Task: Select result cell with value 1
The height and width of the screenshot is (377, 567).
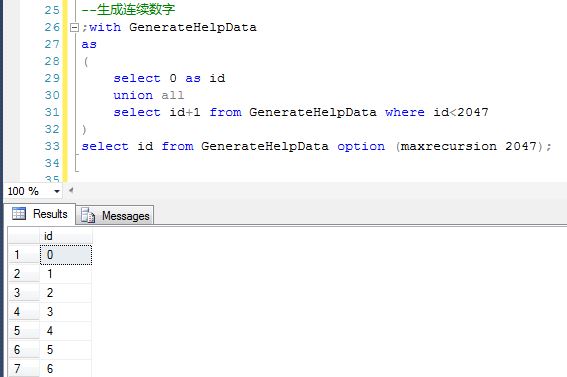Action: (65, 274)
